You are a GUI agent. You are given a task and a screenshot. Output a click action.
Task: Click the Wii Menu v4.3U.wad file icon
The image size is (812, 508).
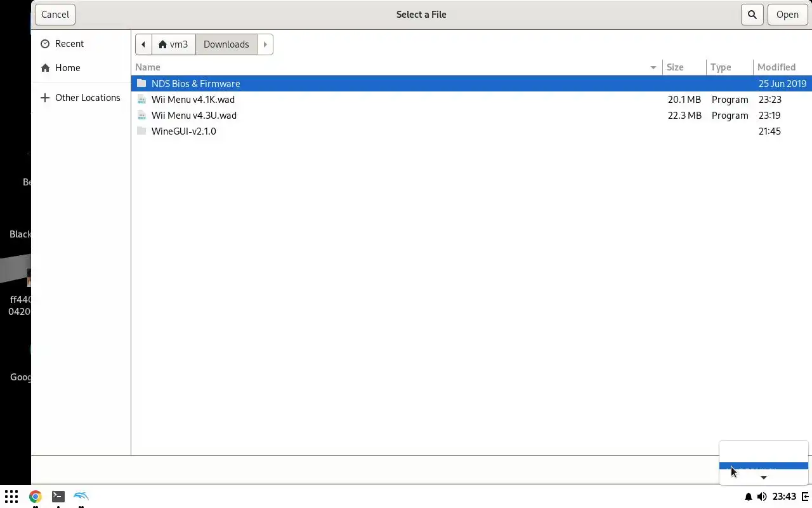pos(141,115)
